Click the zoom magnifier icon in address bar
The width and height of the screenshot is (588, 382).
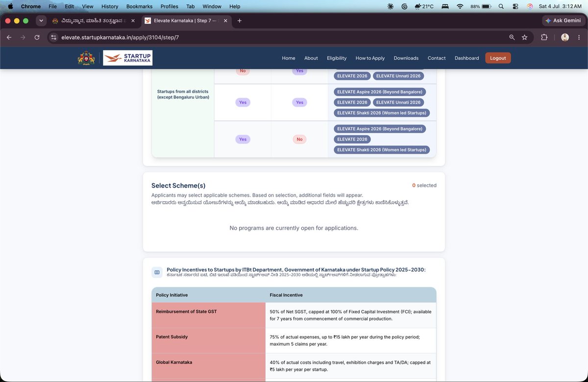click(512, 37)
